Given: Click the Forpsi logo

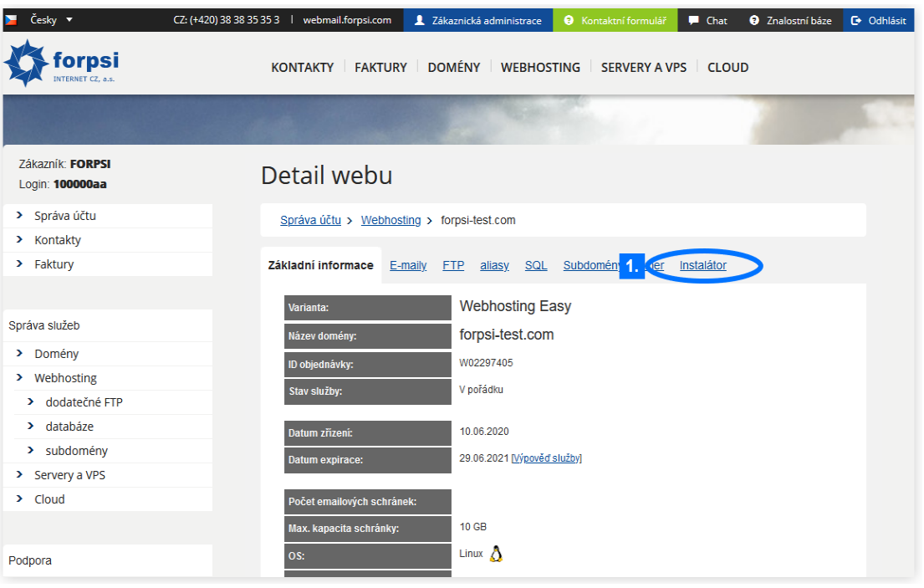Looking at the screenshot, I should [x=61, y=63].
